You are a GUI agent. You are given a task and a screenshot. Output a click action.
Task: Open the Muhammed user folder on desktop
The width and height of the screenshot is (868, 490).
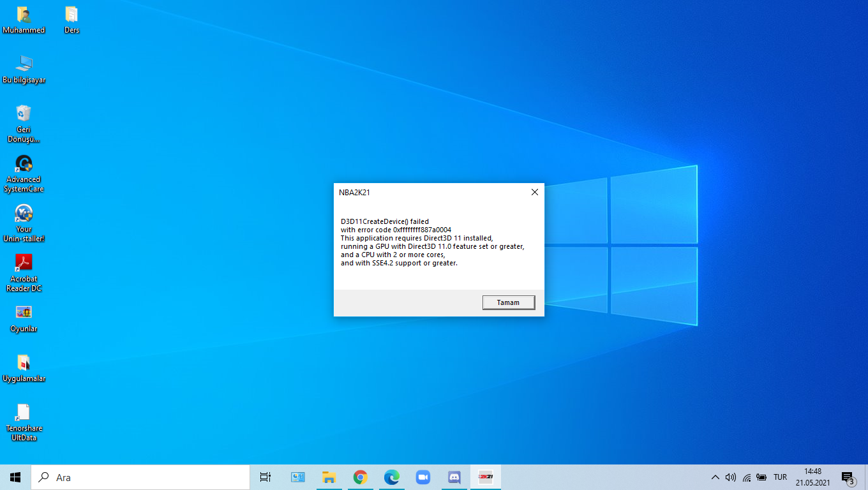pyautogui.click(x=24, y=20)
